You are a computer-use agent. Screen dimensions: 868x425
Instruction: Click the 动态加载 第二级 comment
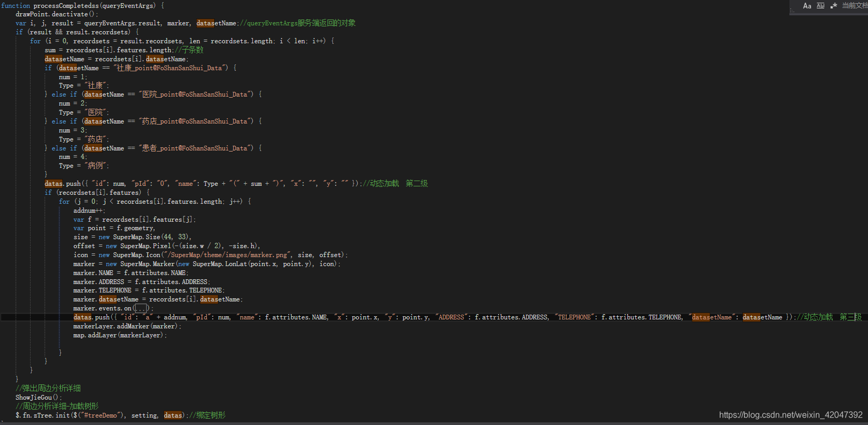[x=395, y=184]
